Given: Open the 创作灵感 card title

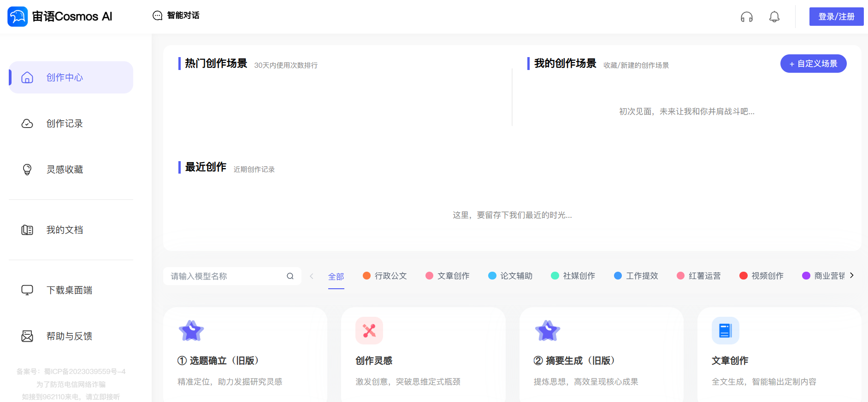Looking at the screenshot, I should point(374,361).
